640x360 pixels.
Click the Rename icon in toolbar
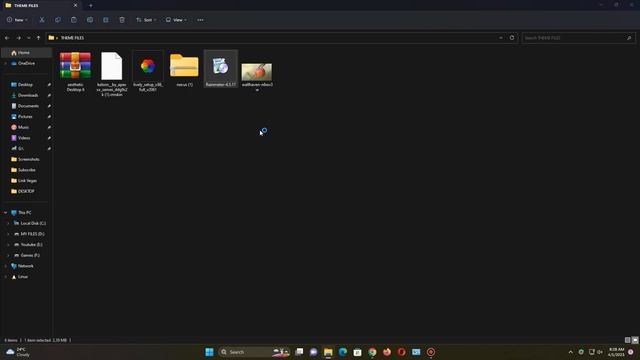90,20
